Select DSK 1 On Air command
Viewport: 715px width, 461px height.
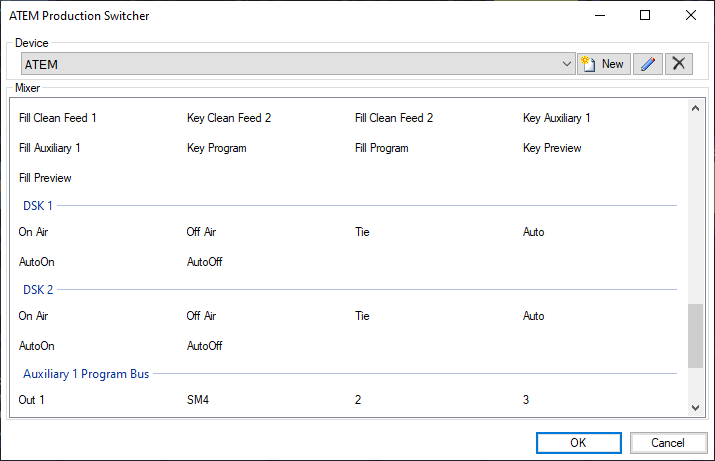(33, 232)
